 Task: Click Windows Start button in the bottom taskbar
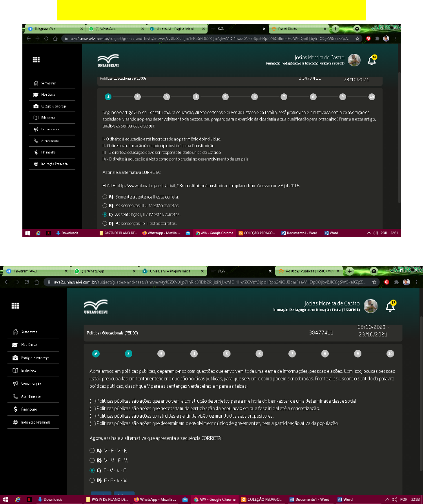click(x=5, y=499)
